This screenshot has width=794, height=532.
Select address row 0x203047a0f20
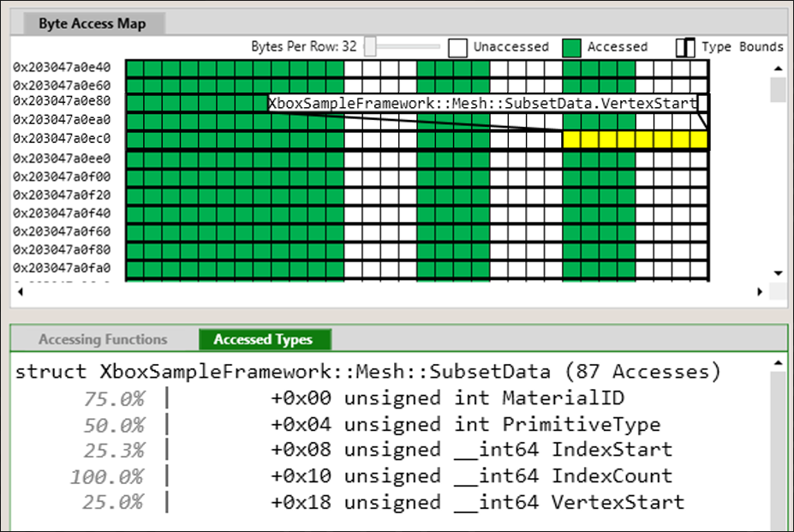point(62,195)
